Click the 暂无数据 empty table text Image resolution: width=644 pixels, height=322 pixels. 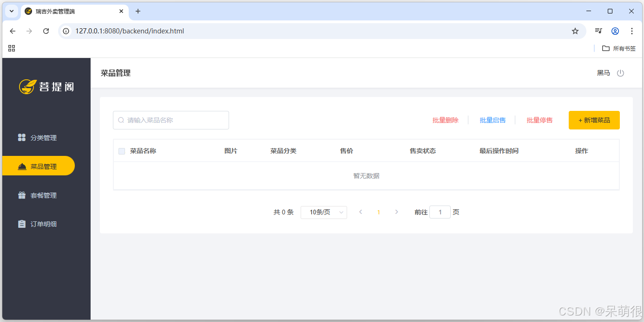point(366,176)
